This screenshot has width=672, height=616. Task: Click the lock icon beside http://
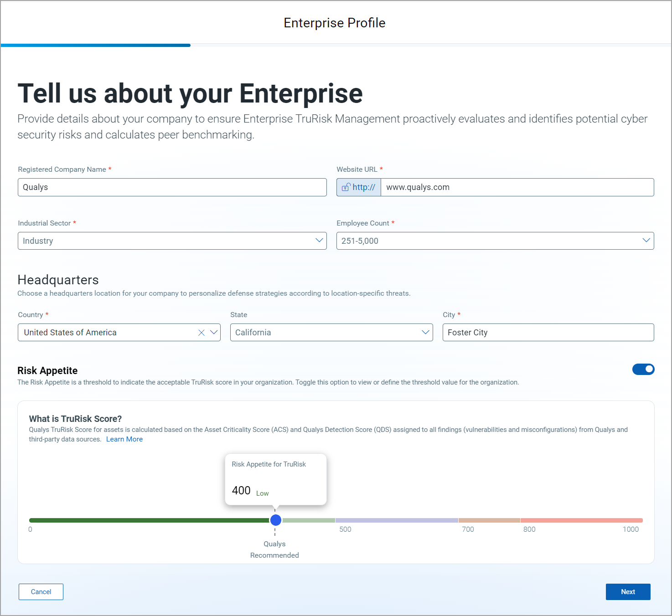[346, 187]
